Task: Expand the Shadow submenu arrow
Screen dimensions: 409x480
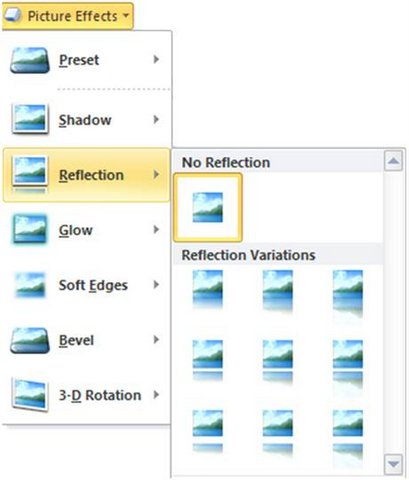Action: click(156, 119)
